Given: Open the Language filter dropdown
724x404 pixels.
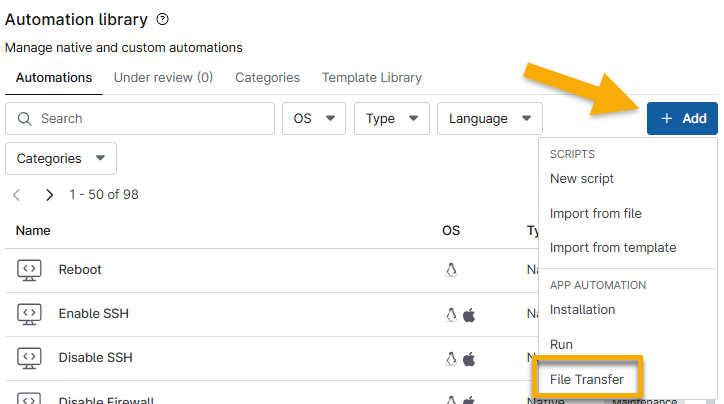Looking at the screenshot, I should 489,119.
